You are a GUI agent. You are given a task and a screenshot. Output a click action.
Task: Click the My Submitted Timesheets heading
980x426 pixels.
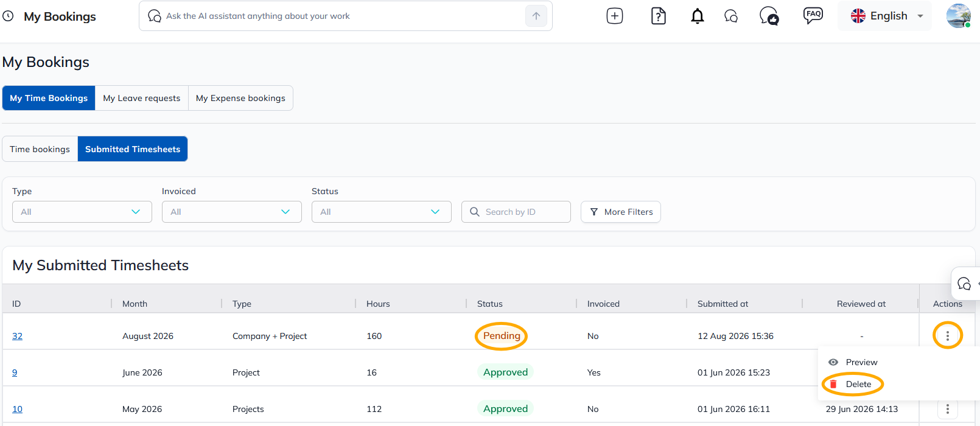tap(100, 265)
